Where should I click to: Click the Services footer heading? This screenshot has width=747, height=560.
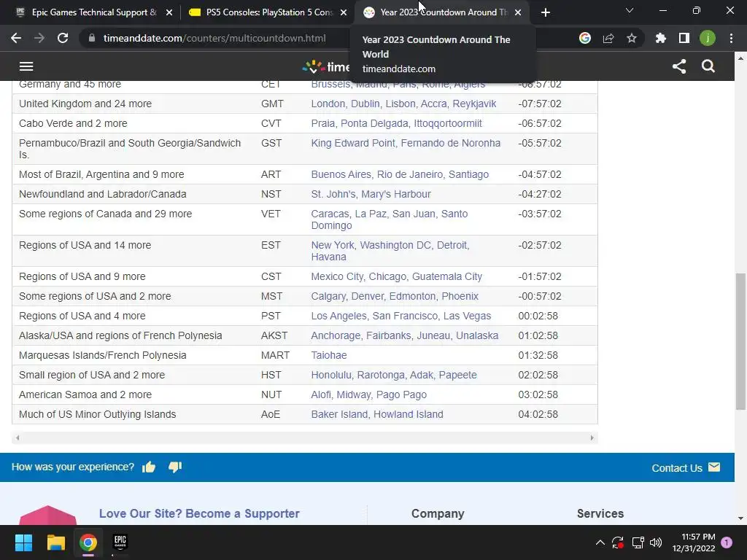point(600,513)
